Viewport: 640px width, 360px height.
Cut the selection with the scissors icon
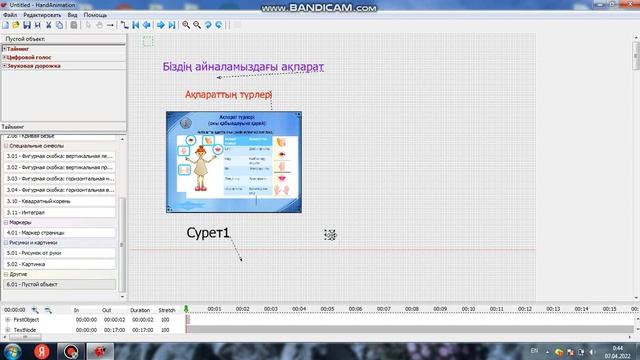(x=49, y=25)
